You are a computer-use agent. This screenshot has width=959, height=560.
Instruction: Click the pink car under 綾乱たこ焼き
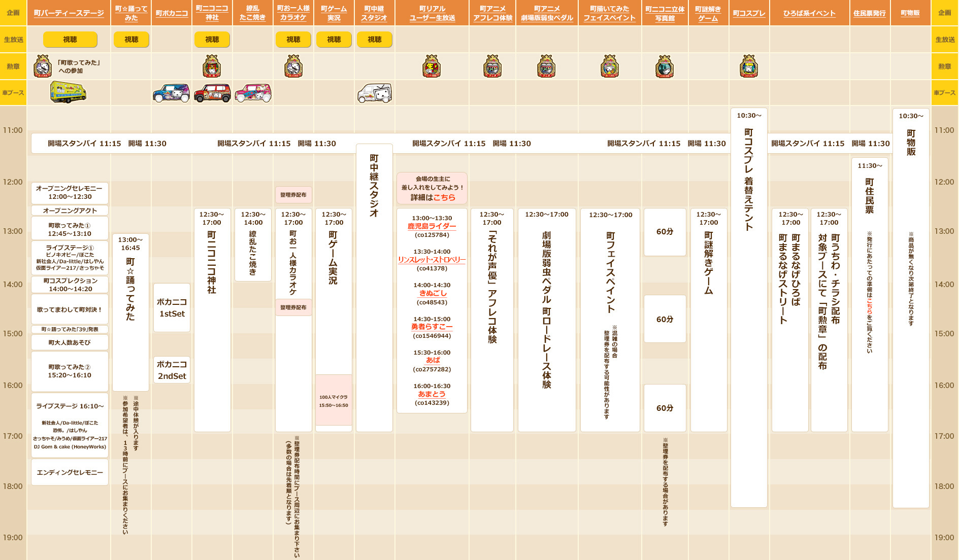(253, 93)
